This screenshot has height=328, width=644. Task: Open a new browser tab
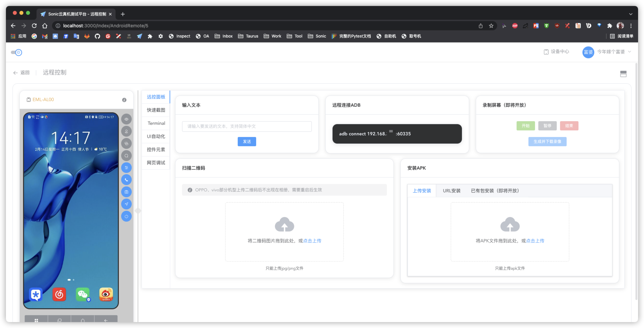123,14
